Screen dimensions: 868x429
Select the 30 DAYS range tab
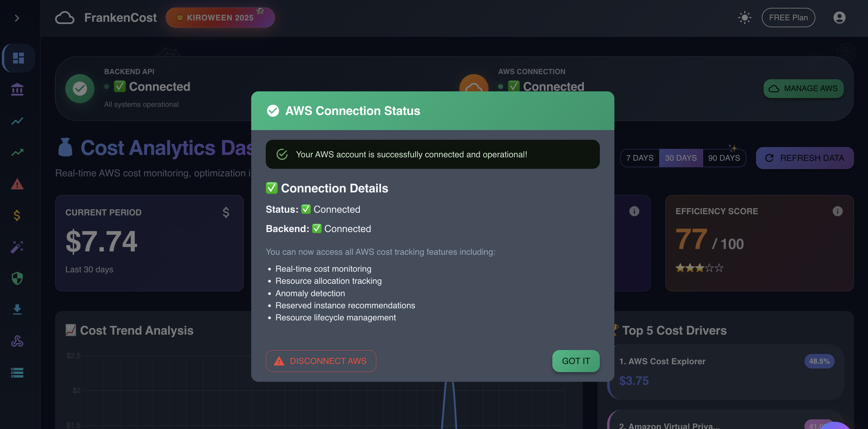pyautogui.click(x=680, y=158)
